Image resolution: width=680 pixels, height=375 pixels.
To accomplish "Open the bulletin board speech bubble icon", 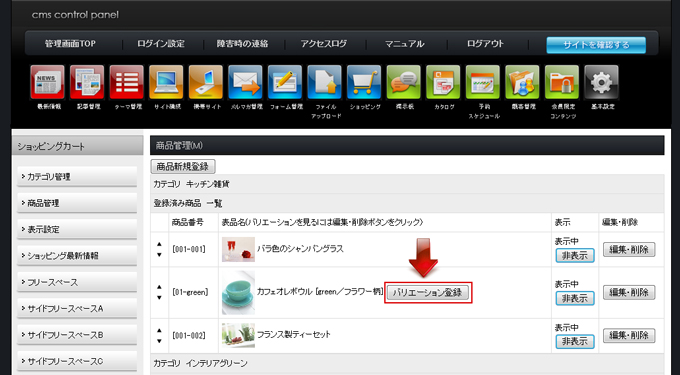I will [x=403, y=82].
